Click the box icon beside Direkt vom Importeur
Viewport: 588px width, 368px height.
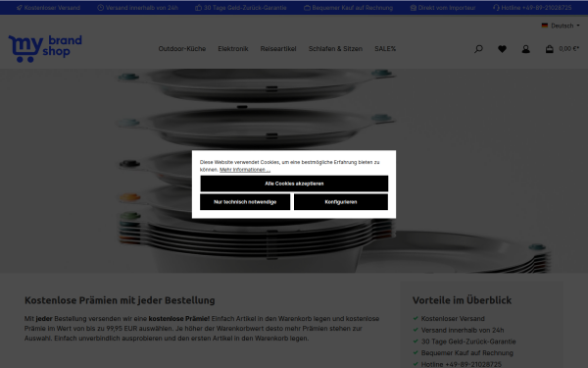(414, 8)
